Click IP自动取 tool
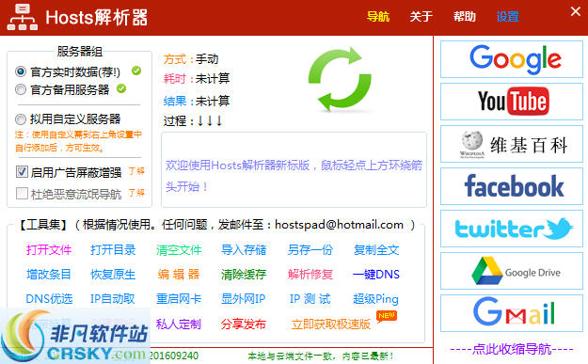Image resolution: width=588 pixels, height=364 pixels. tap(113, 299)
